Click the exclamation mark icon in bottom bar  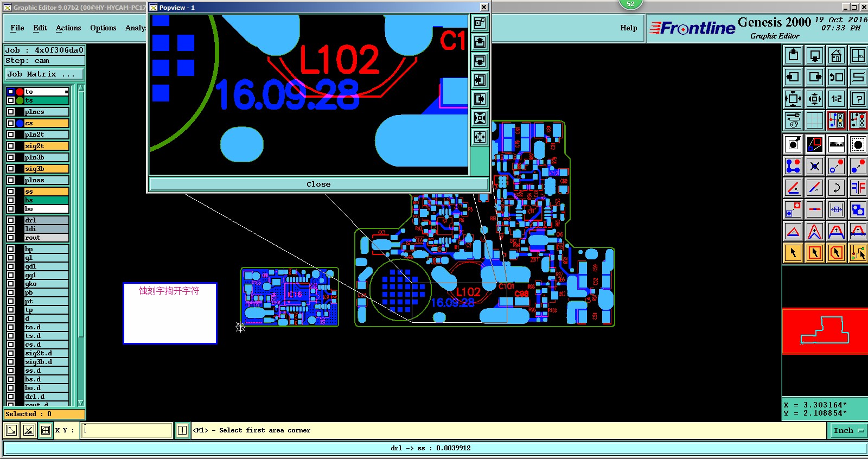tap(182, 431)
